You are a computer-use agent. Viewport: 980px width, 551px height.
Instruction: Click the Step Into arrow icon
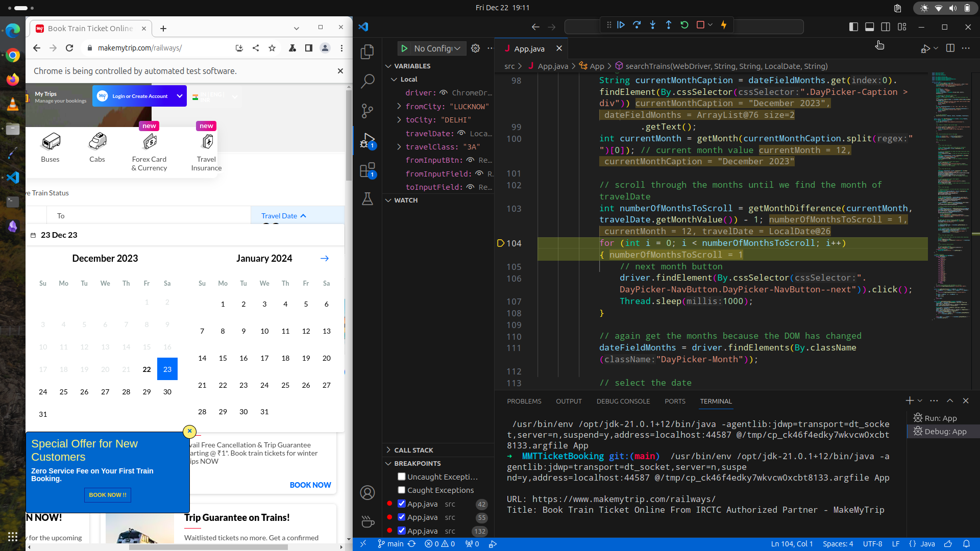click(652, 25)
